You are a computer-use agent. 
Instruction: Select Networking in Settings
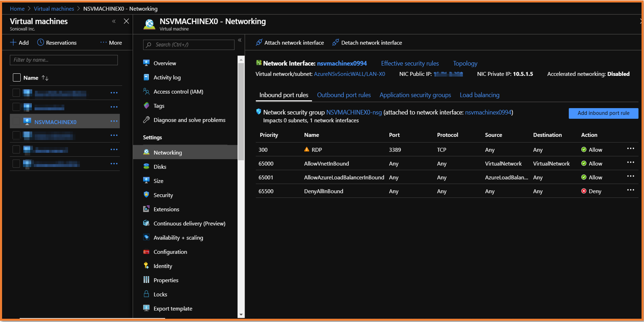click(x=185, y=153)
